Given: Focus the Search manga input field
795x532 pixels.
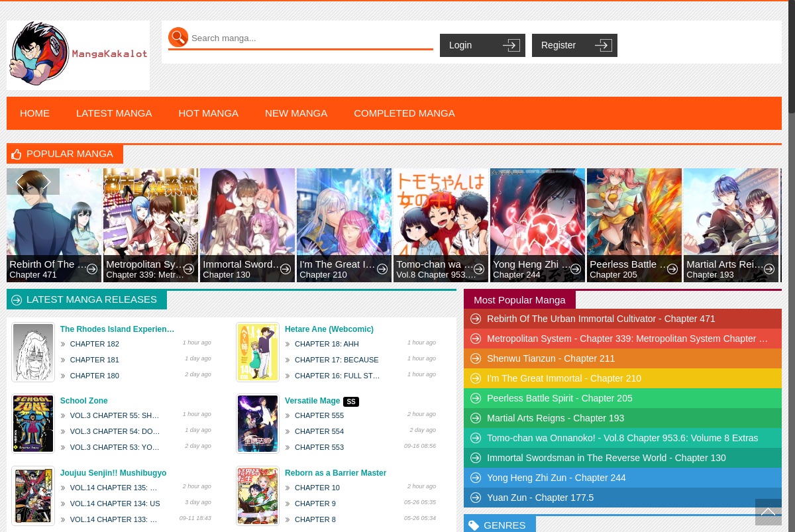Looking at the screenshot, I should (311, 38).
